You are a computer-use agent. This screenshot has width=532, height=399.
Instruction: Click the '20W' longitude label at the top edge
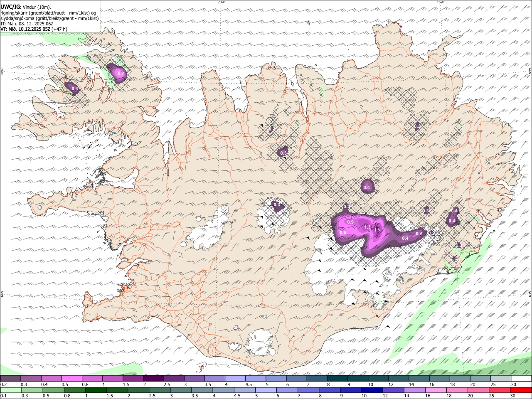(221, 2)
